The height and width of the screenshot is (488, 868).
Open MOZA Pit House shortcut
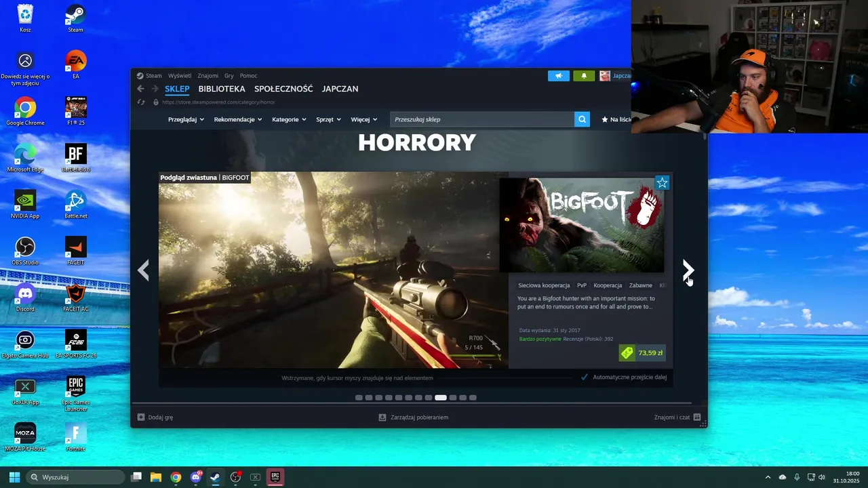25,437
